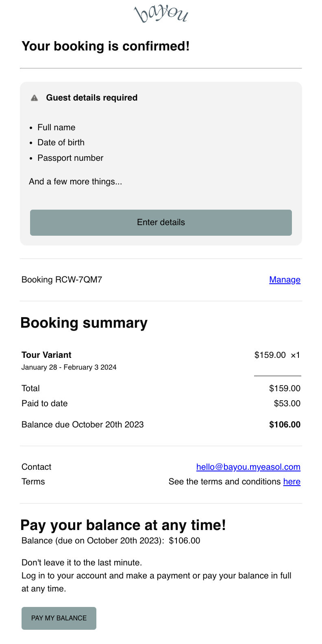This screenshot has height=644, width=322.
Task: Click the $53.00 paid to date amount
Action: [x=287, y=403]
